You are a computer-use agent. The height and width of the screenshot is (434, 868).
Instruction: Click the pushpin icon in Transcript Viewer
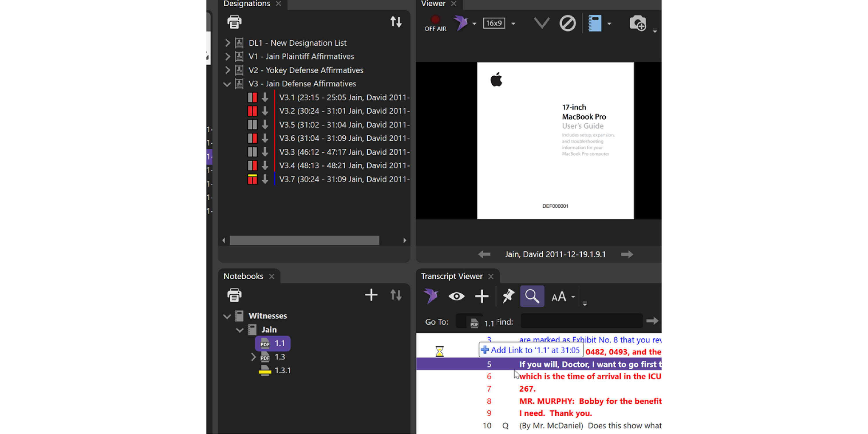click(508, 296)
